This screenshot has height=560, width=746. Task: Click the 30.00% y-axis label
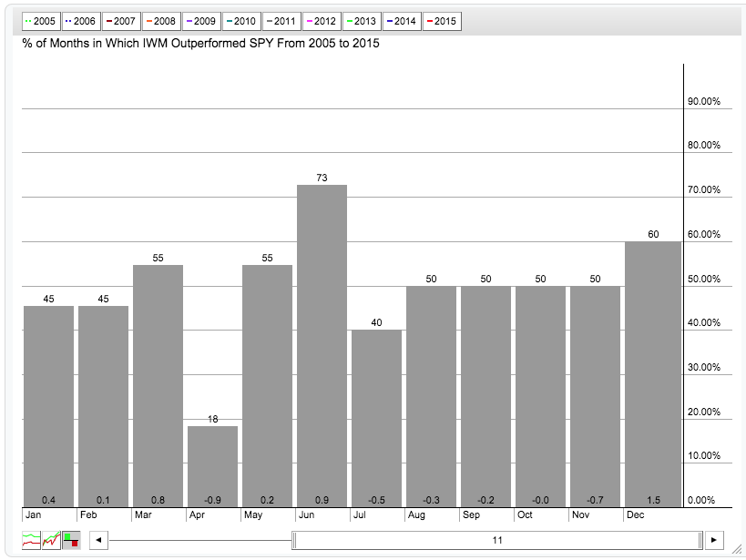click(x=704, y=367)
